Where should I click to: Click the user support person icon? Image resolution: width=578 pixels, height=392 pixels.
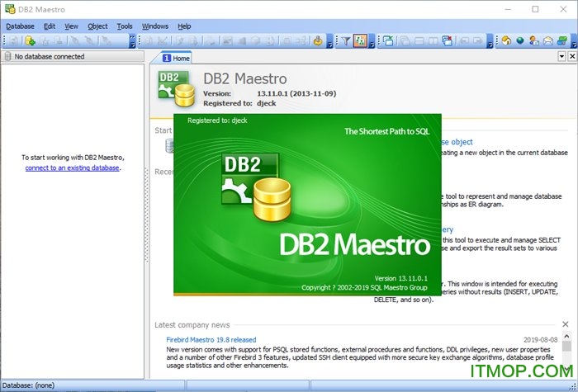point(533,41)
